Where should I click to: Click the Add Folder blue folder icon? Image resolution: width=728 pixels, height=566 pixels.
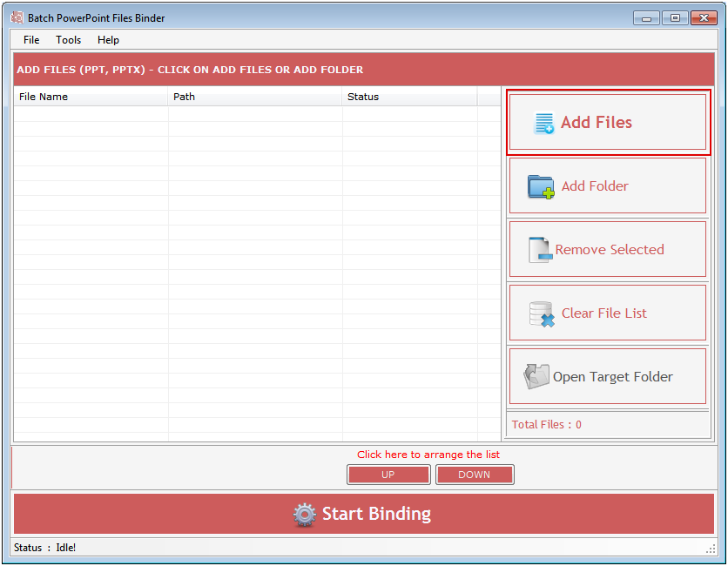pos(541,186)
